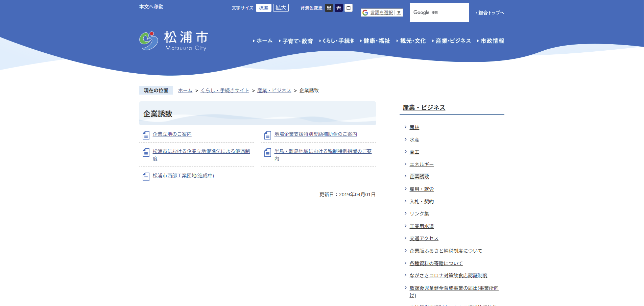Click chevron arrow beside 商工
Screen dimensions: 644x306
(x=405, y=152)
